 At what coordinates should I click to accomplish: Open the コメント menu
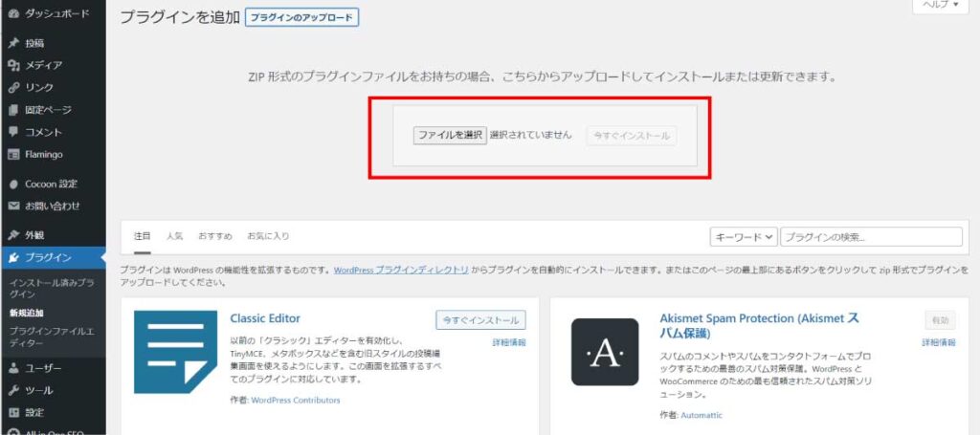pos(43,132)
